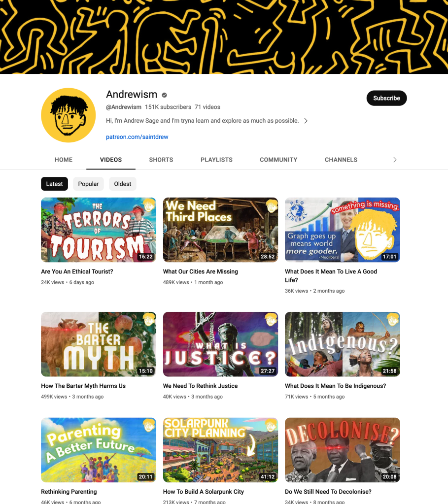448x504 pixels.
Task: Open the patreon.com/saintdrew link
Action: point(137,137)
